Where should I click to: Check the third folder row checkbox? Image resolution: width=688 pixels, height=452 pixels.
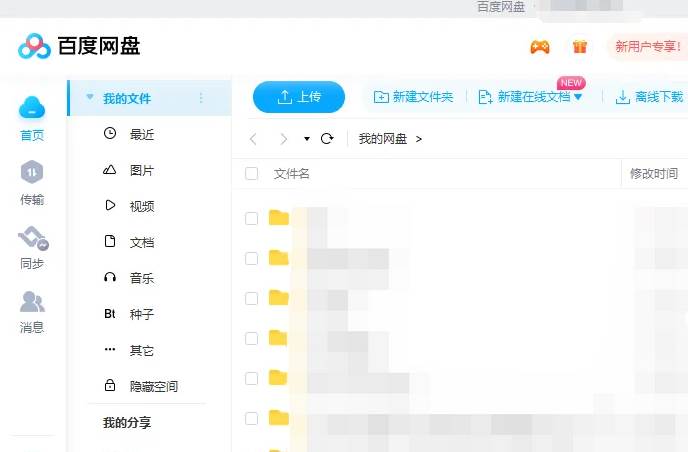pos(251,298)
